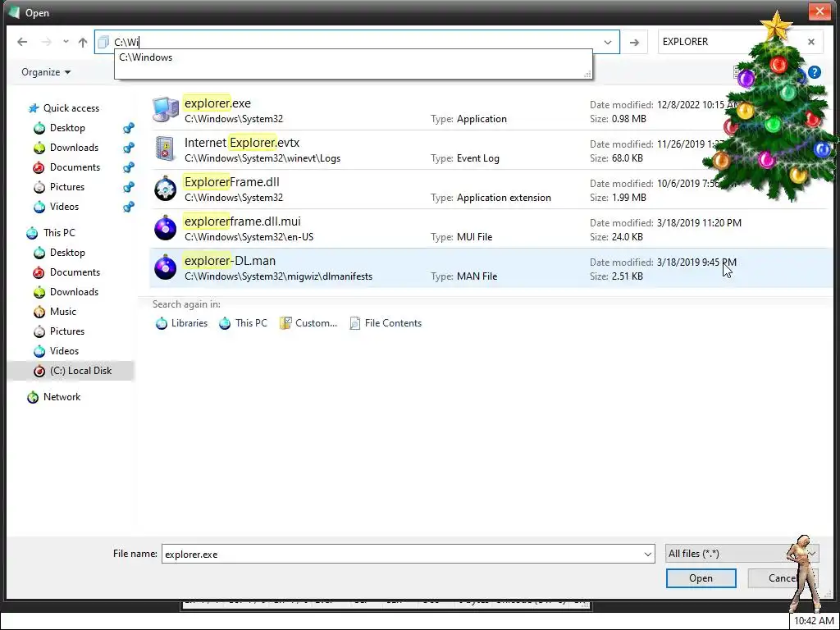The width and height of the screenshot is (840, 630).
Task: Clear the EXPLORER search box
Action: (811, 42)
